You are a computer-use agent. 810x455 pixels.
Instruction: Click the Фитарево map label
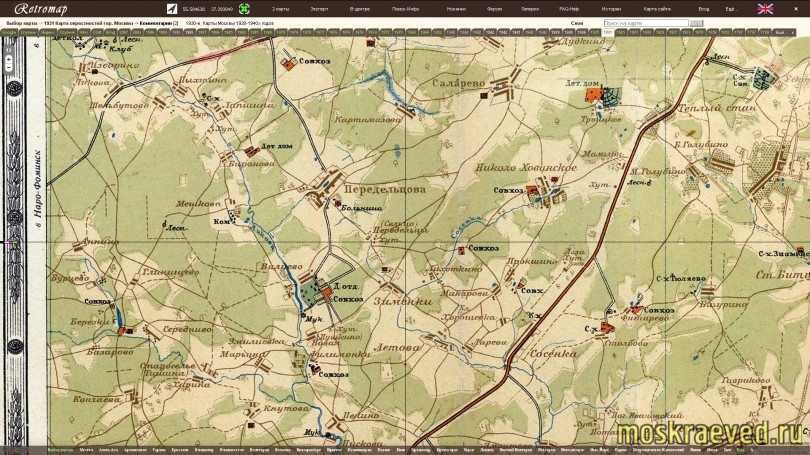pyautogui.click(x=645, y=319)
